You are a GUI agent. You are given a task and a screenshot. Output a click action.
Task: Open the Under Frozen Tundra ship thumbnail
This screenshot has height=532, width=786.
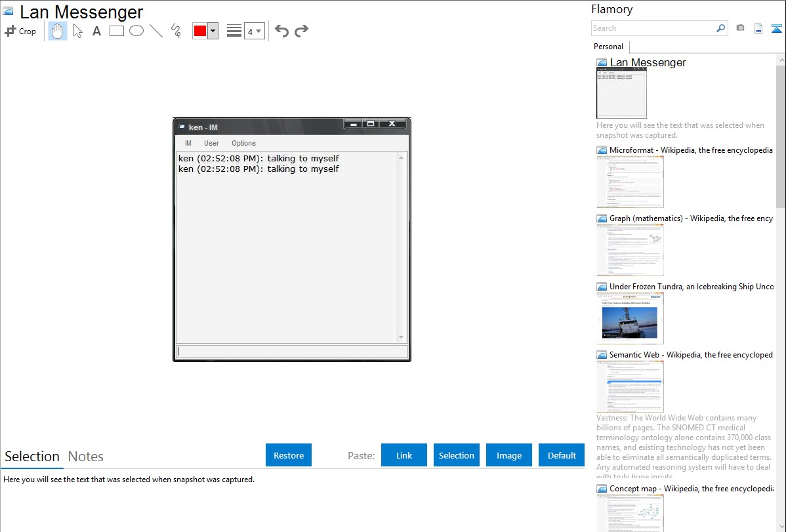click(630, 318)
